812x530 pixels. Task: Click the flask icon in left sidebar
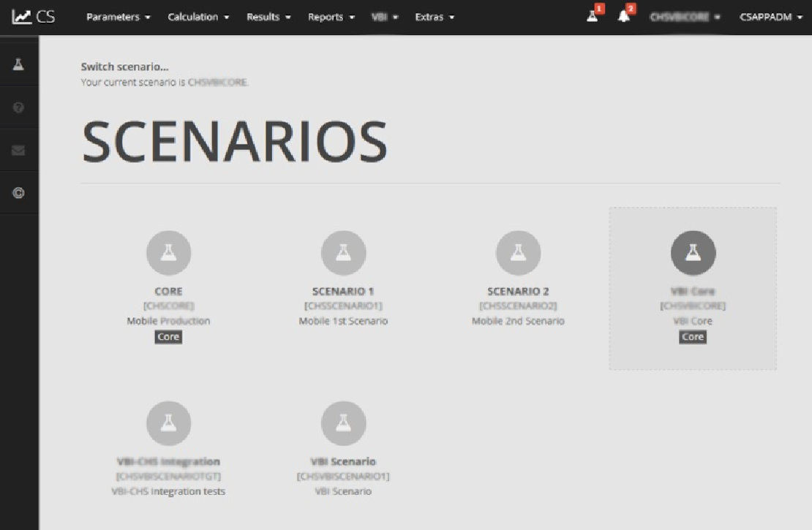(19, 64)
